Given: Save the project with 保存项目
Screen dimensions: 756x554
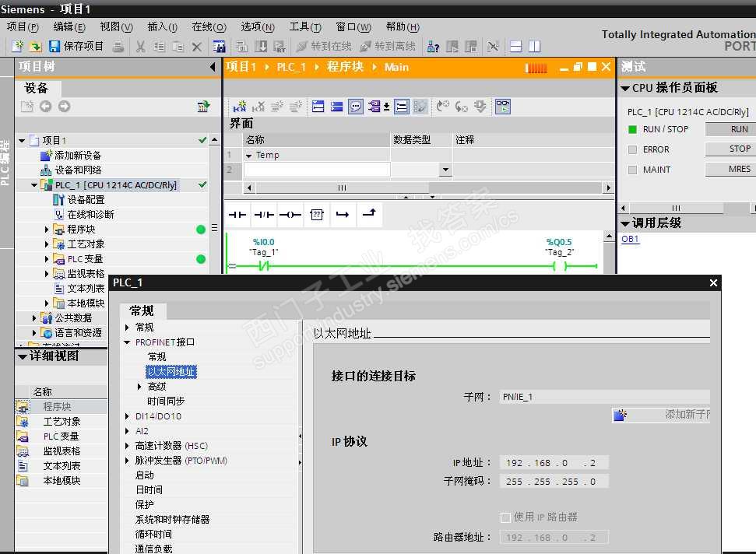Looking at the screenshot, I should point(76,46).
